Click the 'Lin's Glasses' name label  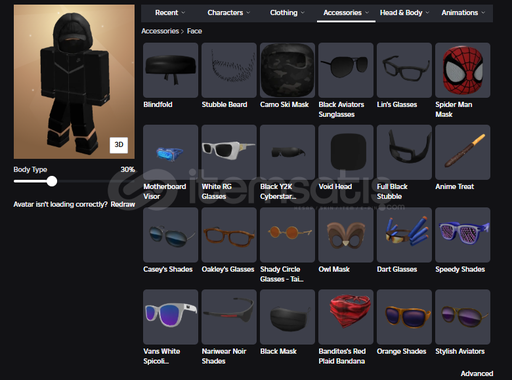[397, 104]
